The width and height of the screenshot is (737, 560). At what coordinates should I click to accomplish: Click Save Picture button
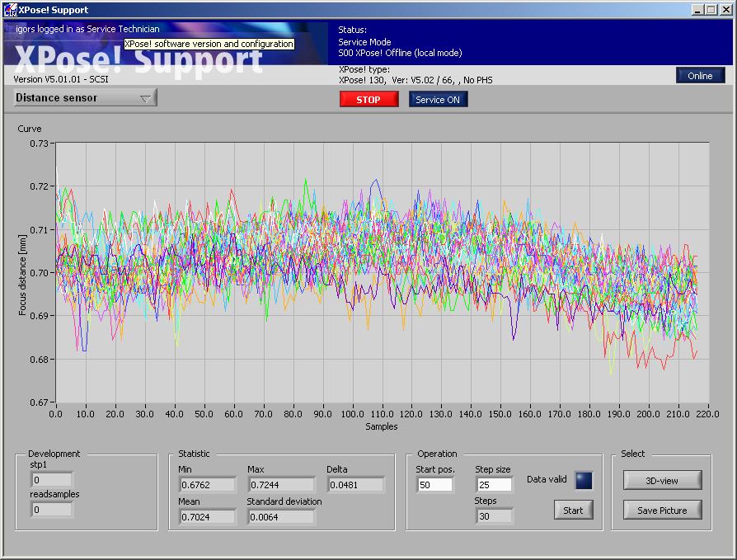tap(662, 511)
